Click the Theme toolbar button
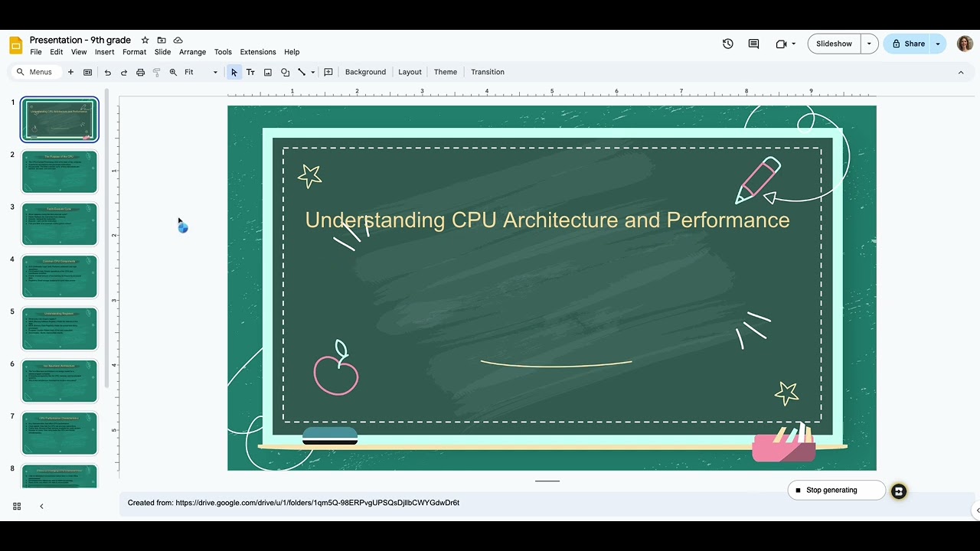980x551 pixels. pos(445,72)
